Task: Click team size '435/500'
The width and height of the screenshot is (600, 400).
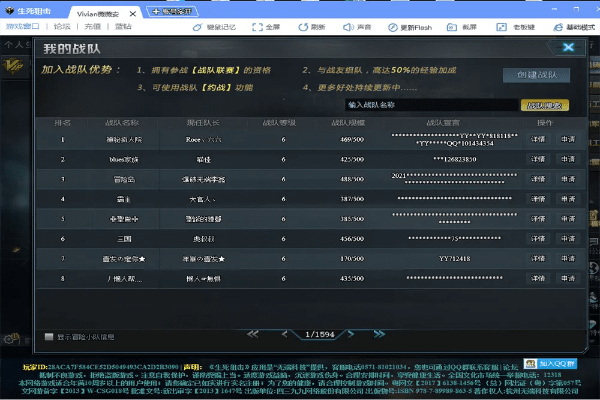Action: pos(352,279)
